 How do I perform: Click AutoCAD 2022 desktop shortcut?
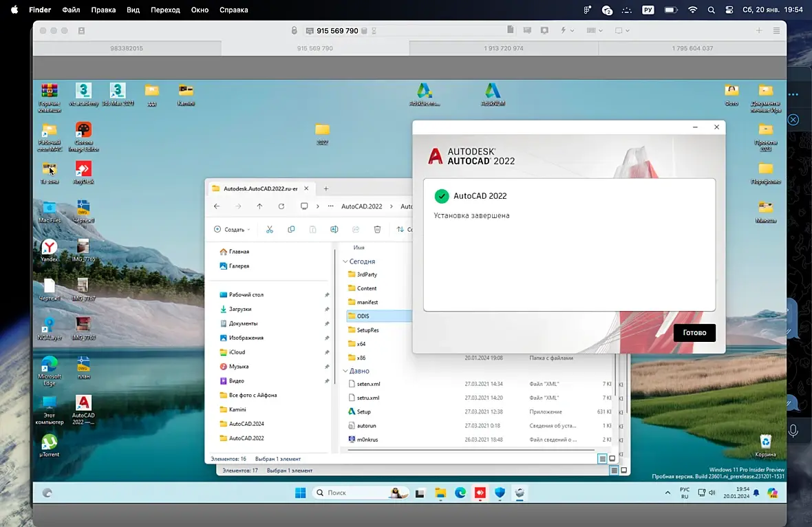[83, 409]
